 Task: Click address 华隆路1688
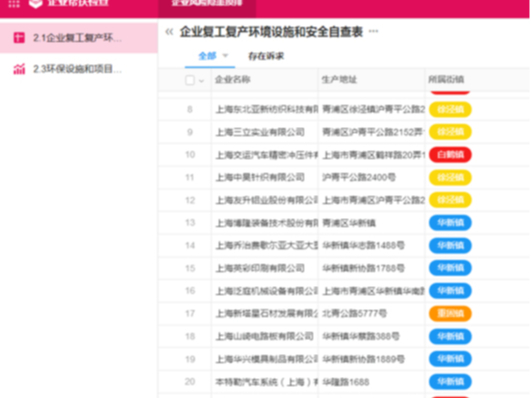(x=346, y=382)
